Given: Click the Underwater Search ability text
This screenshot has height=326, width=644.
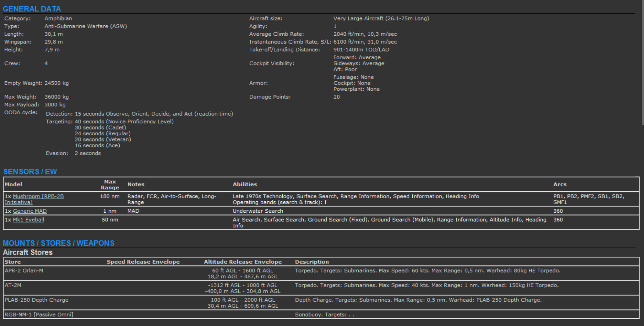Looking at the screenshot, I should (x=258, y=211).
